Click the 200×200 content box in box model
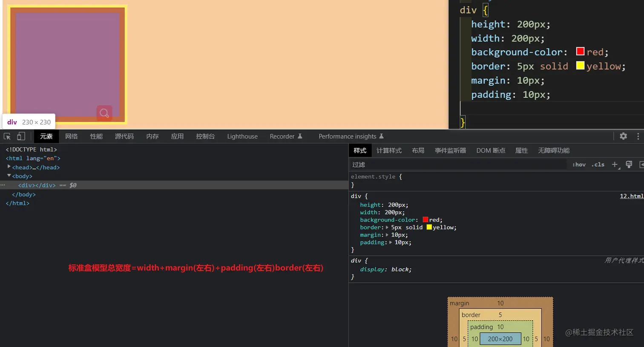 [x=500, y=339]
